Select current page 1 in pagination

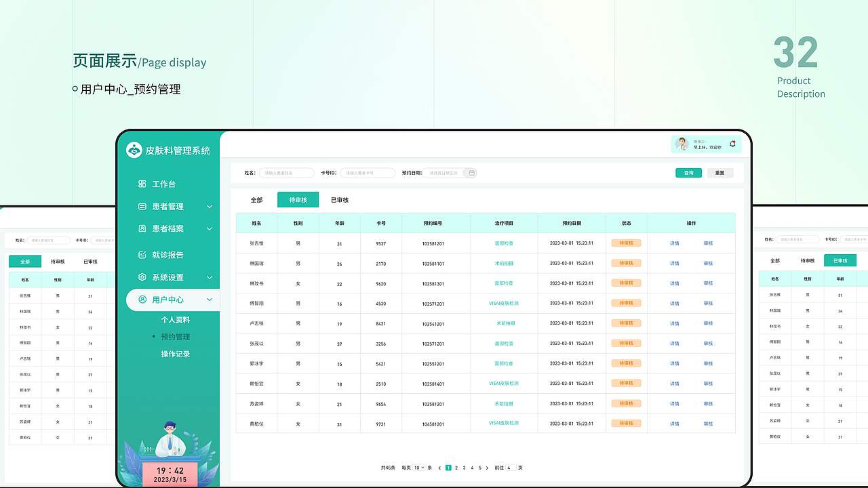tap(448, 468)
